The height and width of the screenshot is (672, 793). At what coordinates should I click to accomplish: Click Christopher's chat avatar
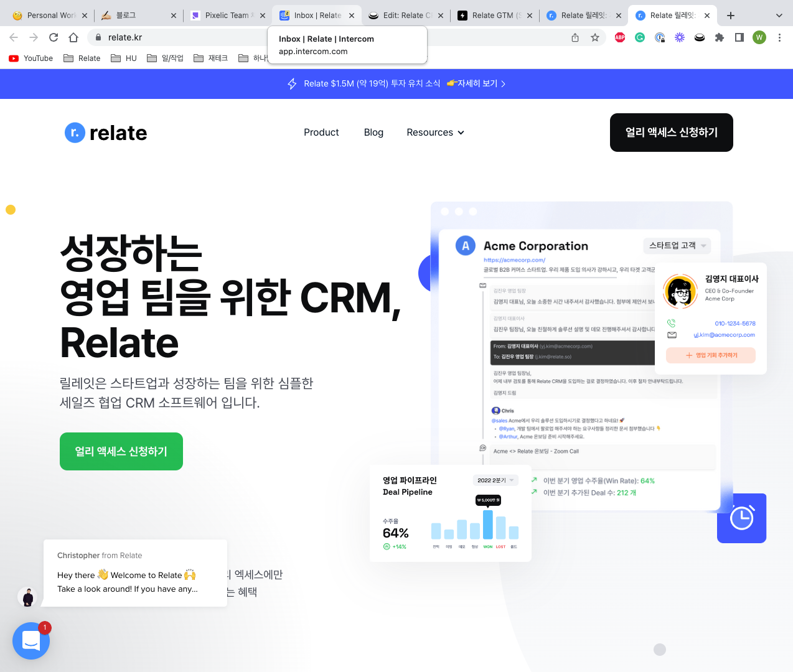(x=27, y=597)
